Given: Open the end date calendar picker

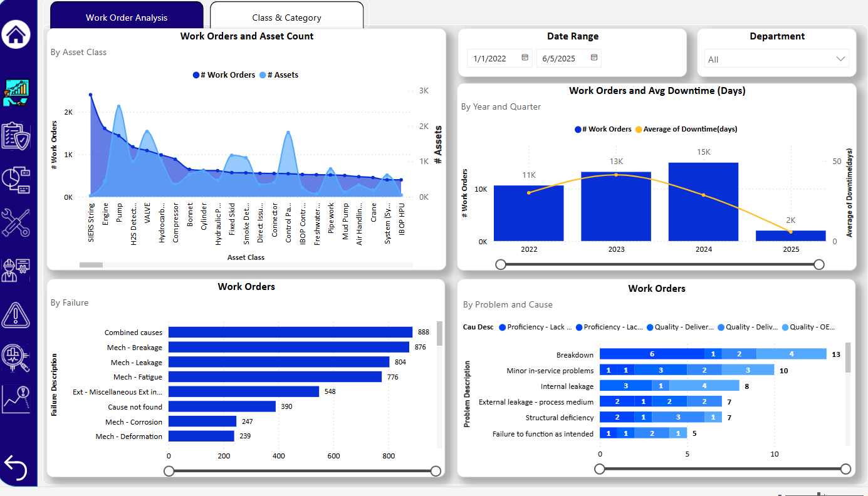Looking at the screenshot, I should [x=594, y=58].
